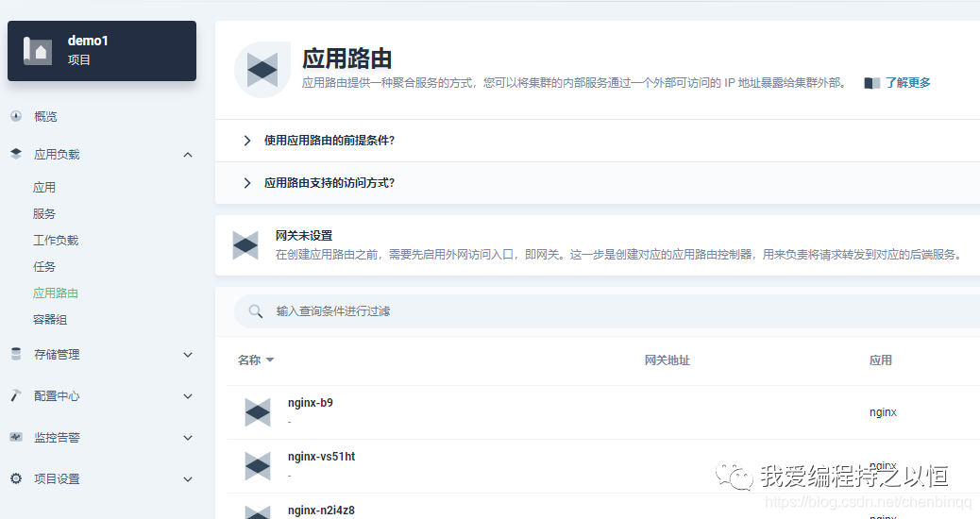Sort by 名称 column arrow
The height and width of the screenshot is (519, 980).
pyautogui.click(x=270, y=360)
